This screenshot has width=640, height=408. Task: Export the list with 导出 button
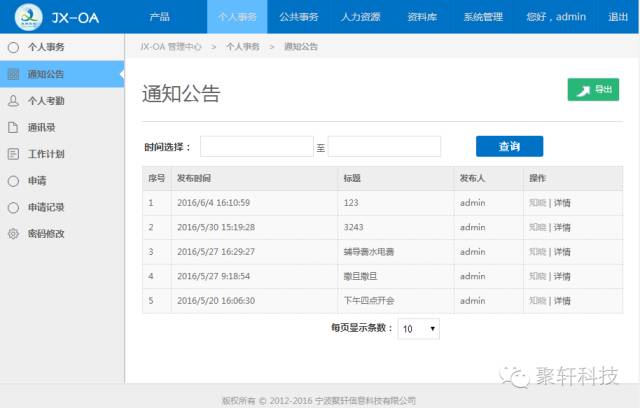[593, 90]
